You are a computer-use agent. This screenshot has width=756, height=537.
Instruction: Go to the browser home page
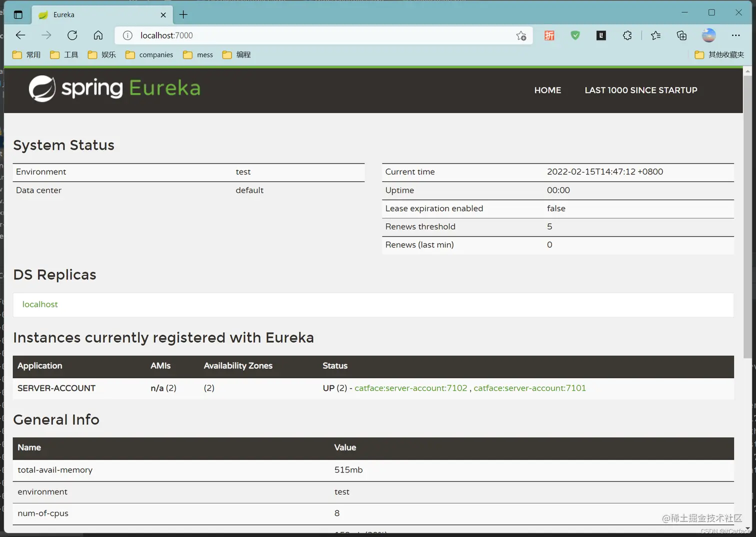98,35
